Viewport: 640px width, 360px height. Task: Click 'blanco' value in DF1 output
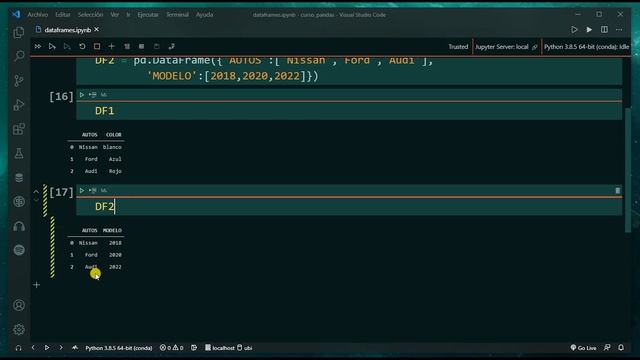tap(112, 147)
